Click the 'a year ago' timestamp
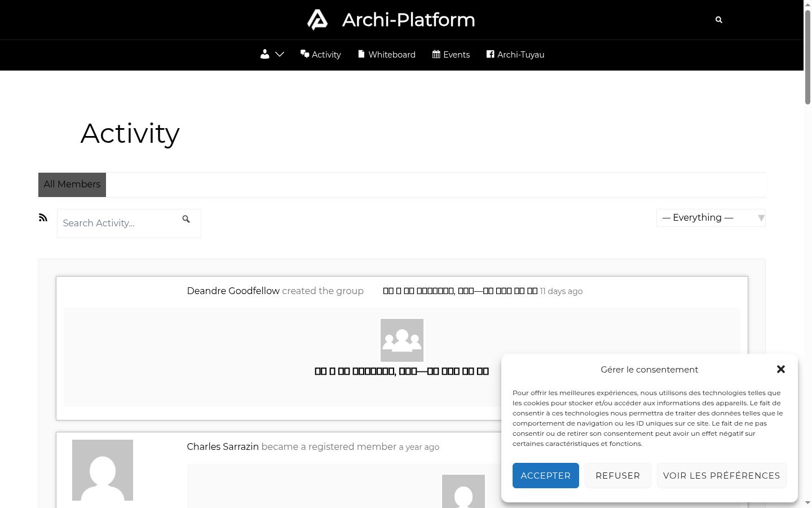Image resolution: width=812 pixels, height=508 pixels. tap(419, 447)
